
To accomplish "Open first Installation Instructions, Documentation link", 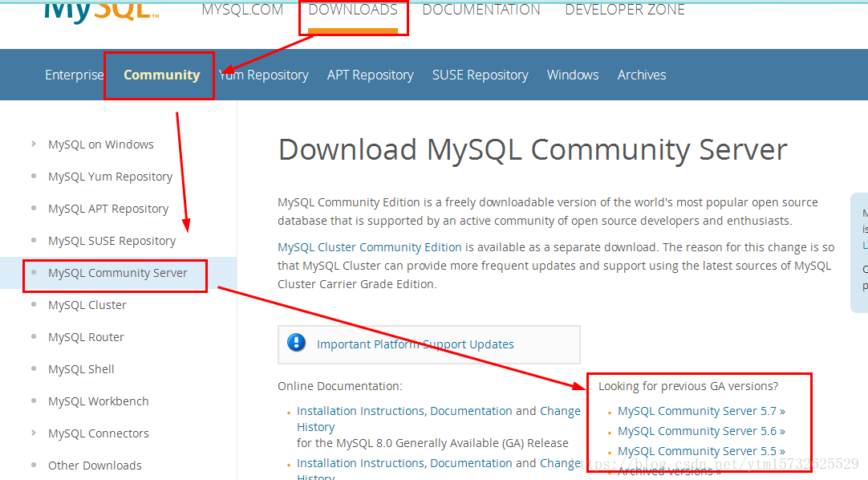I will (x=404, y=411).
